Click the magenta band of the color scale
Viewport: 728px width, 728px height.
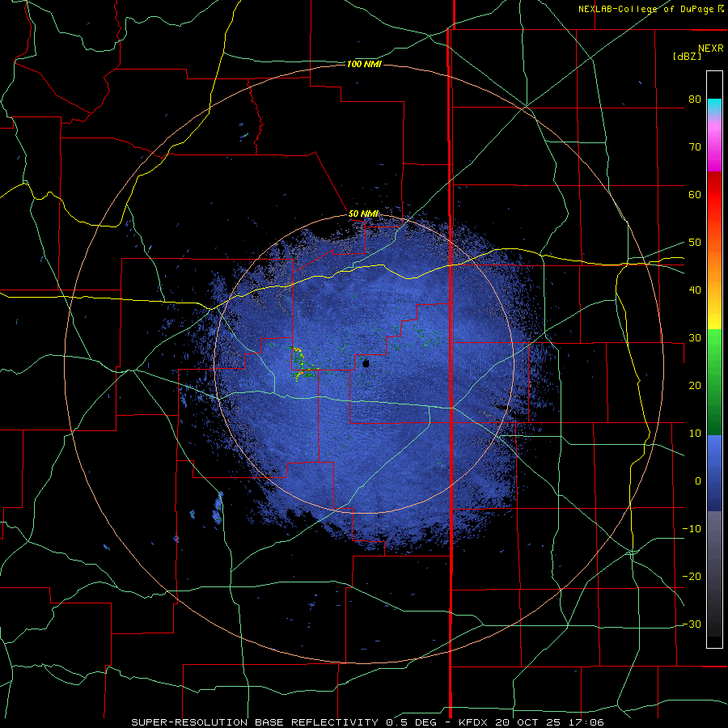coord(714,149)
